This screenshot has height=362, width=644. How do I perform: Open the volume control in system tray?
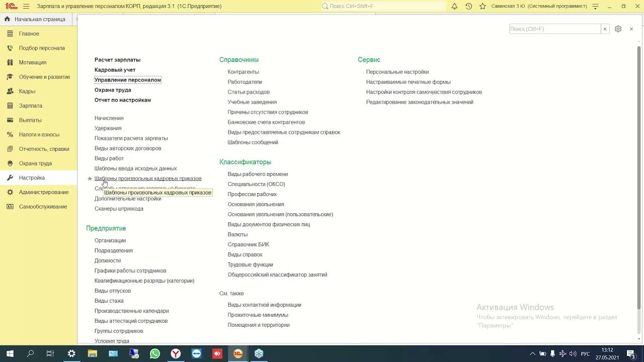click(x=573, y=353)
